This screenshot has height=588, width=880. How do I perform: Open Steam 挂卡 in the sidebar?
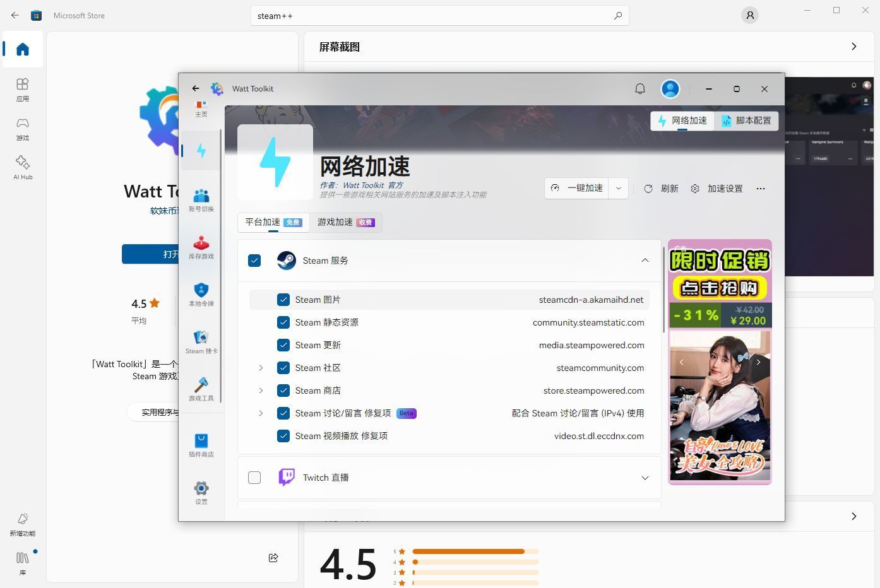click(x=201, y=342)
